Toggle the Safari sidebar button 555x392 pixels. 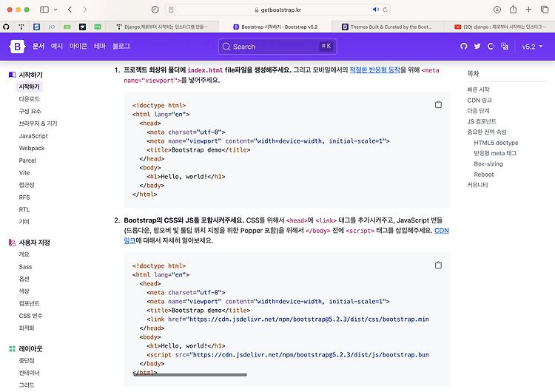click(44, 10)
